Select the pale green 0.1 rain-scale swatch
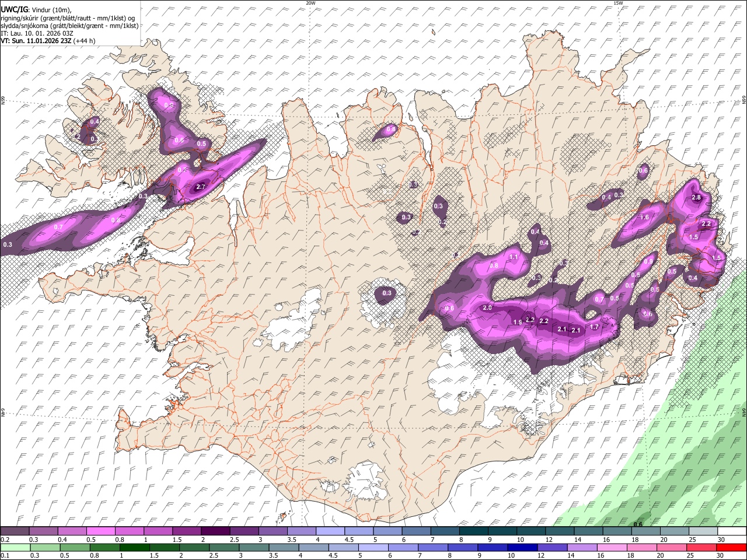This screenshot has width=747, height=560. 15,547
